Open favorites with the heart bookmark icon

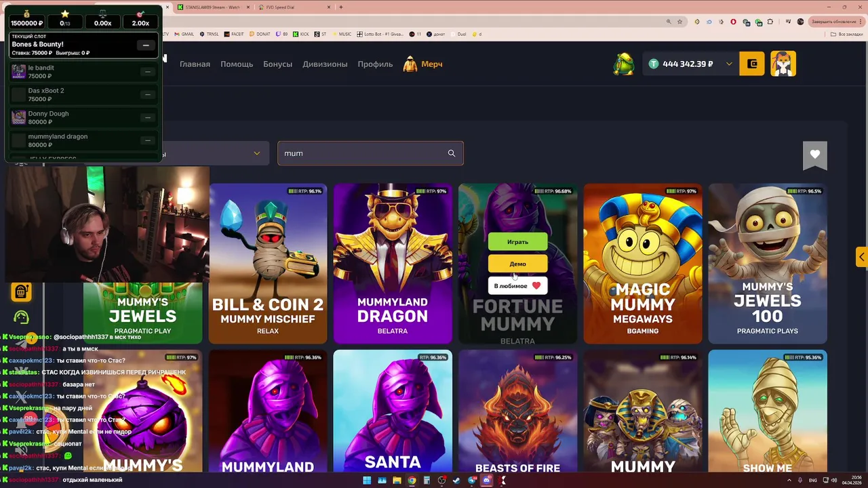coord(815,155)
